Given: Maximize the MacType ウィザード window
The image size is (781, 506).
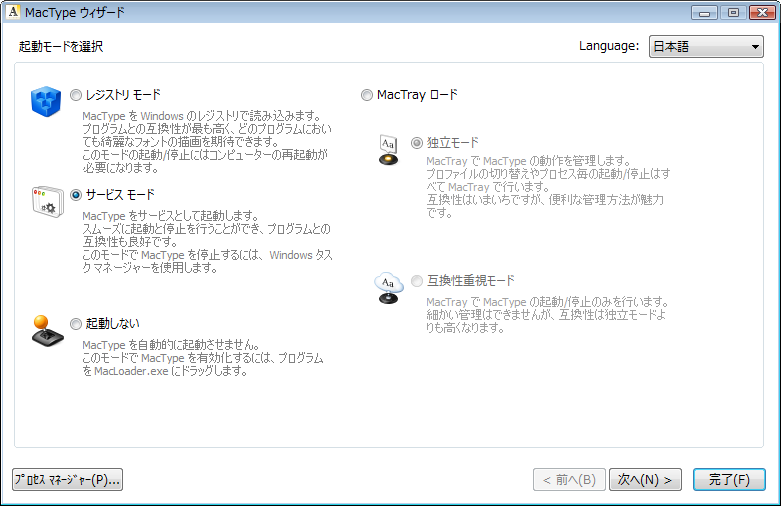Looking at the screenshot, I should pos(733,13).
